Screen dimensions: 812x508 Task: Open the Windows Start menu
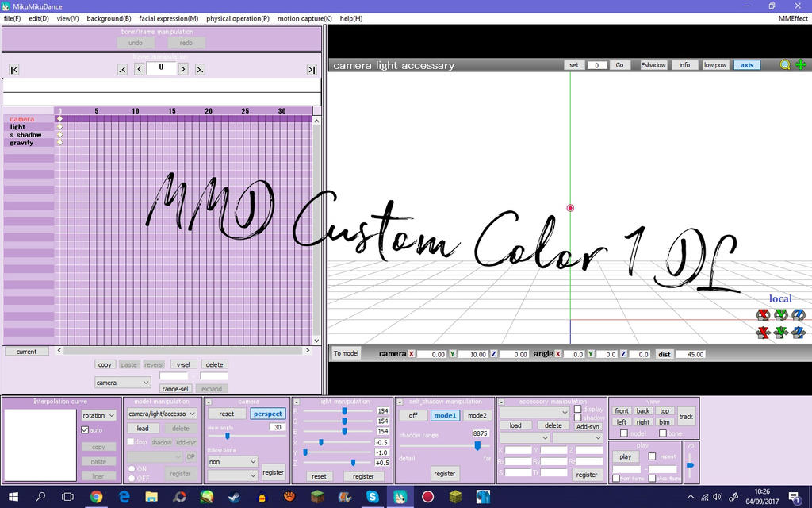pos(13,497)
